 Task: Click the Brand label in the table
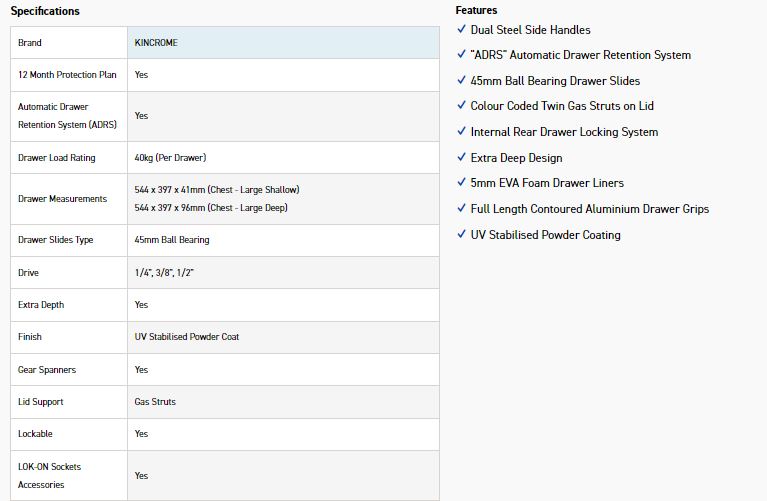coord(30,43)
